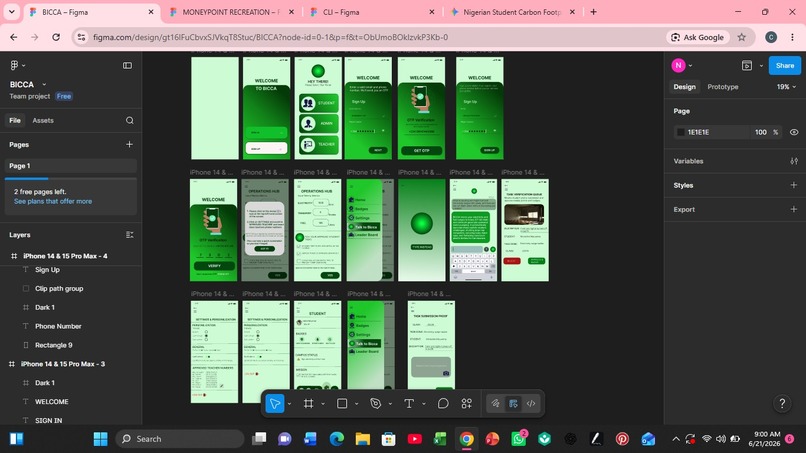This screenshot has height=453, width=806.
Task: Open Move tool options chevron
Action: click(289, 404)
